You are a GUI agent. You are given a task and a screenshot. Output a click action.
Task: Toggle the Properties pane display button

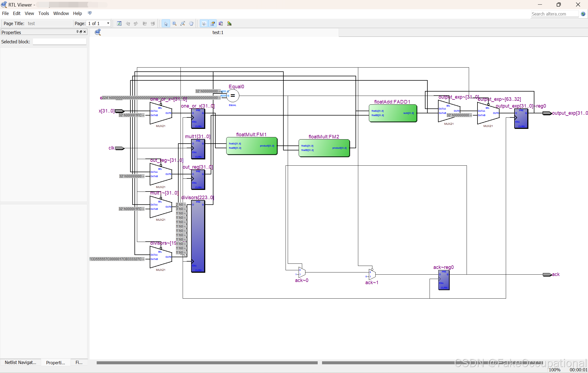tap(212, 24)
